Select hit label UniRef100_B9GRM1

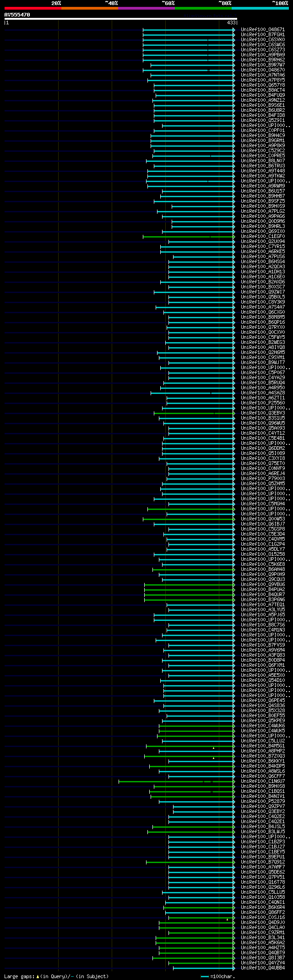(263, 140)
